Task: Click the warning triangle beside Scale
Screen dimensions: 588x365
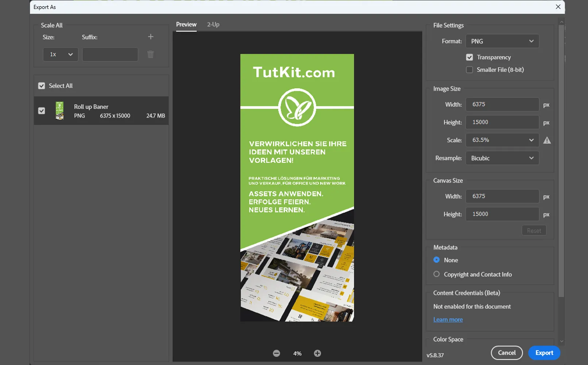Action: (547, 140)
